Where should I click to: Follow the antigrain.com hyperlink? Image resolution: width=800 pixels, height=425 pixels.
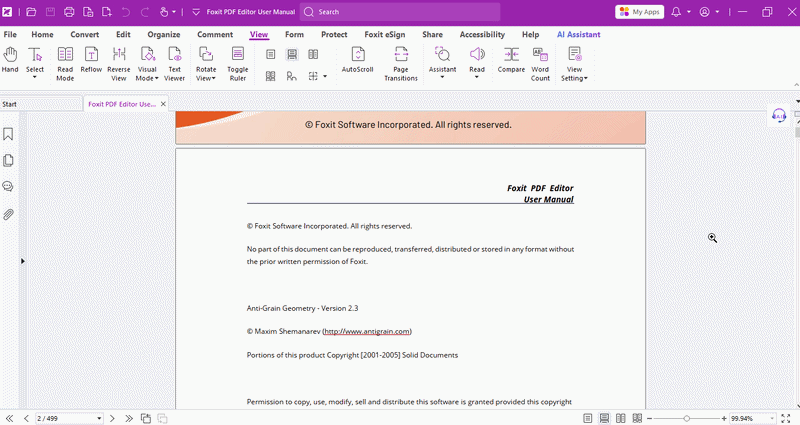(367, 331)
